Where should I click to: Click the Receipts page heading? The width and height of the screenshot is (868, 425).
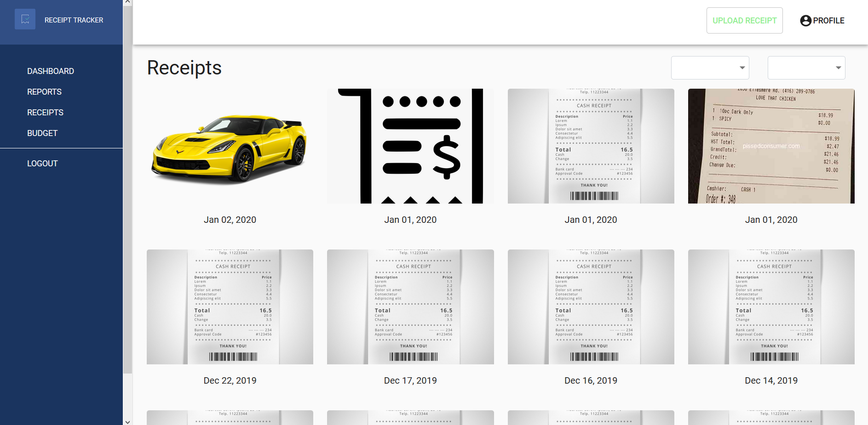click(184, 68)
